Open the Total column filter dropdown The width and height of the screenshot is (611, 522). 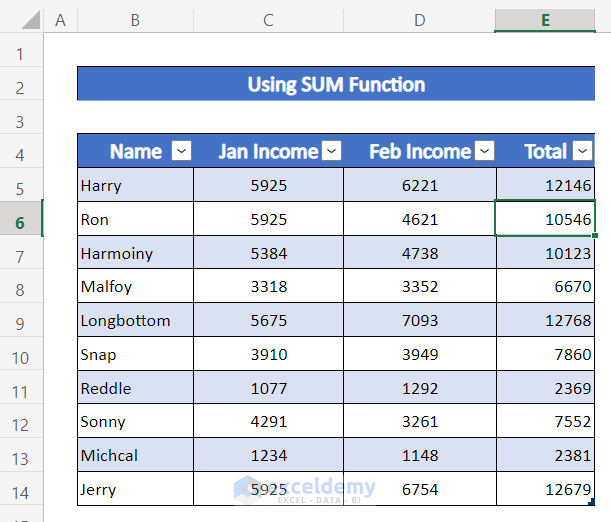pyautogui.click(x=583, y=151)
